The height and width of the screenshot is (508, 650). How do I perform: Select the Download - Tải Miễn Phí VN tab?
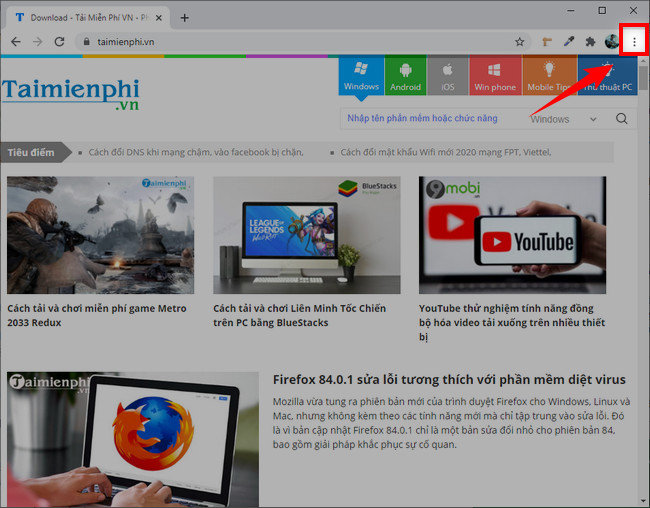pos(87,18)
